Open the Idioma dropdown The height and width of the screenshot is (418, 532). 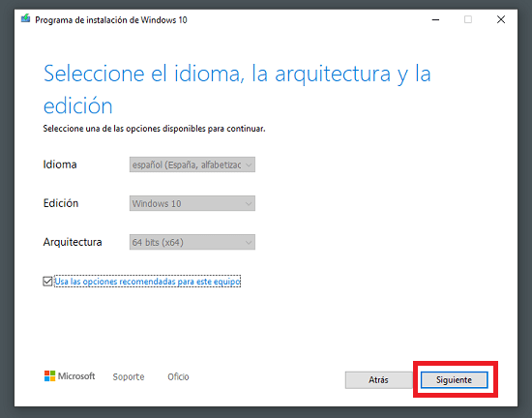192,164
